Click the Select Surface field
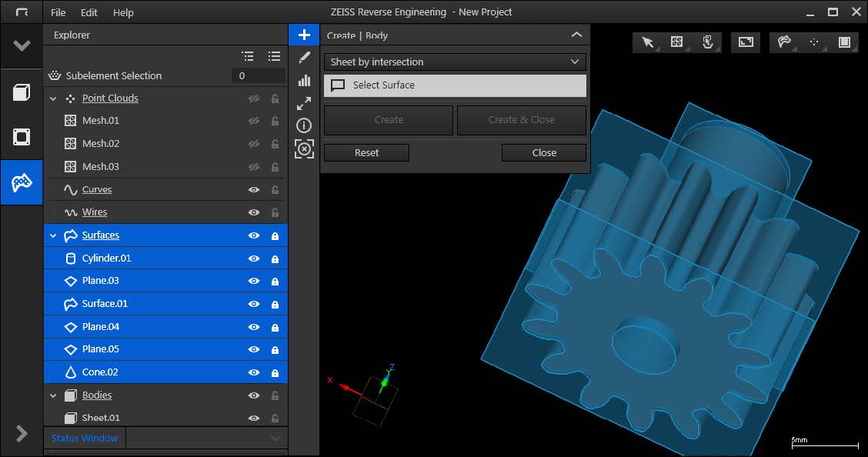868x457 pixels. pyautogui.click(x=455, y=85)
